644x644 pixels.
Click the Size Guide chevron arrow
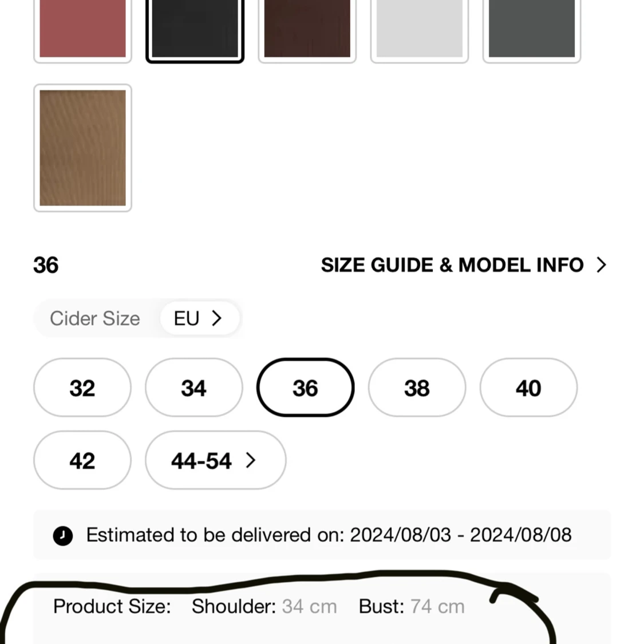click(601, 265)
